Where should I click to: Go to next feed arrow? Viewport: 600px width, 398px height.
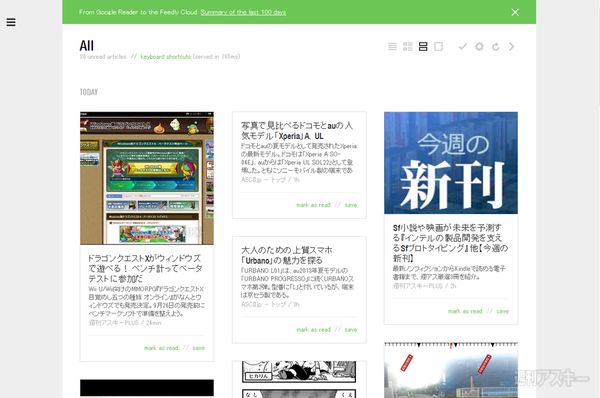pos(512,47)
